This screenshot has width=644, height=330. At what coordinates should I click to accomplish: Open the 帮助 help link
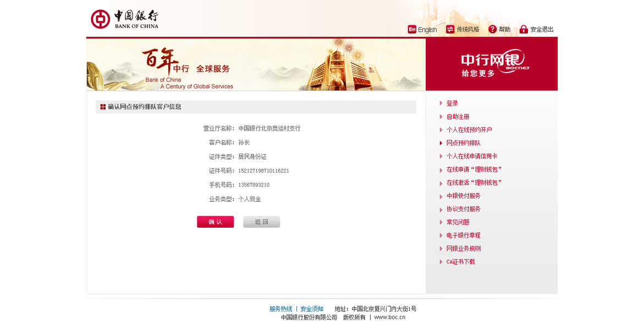click(504, 30)
